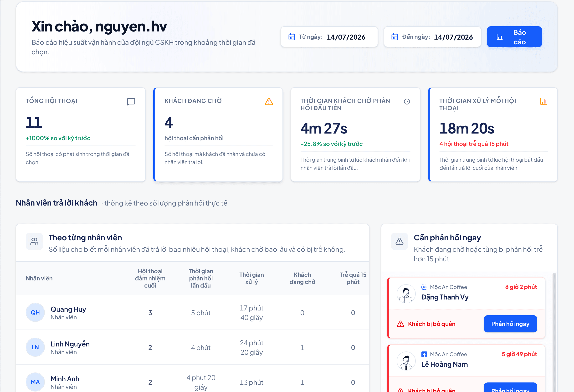
Task: Click the chart icon in Báo cáo button
Action: [499, 37]
